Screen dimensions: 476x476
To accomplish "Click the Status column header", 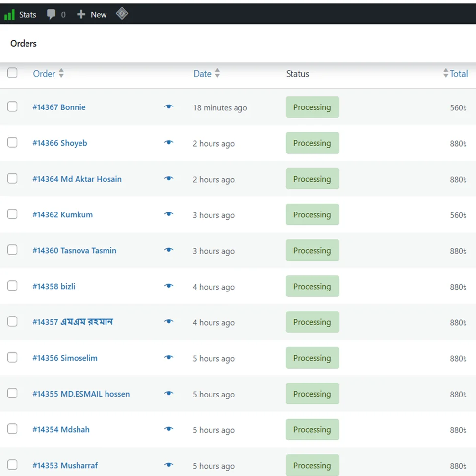I will click(x=297, y=74).
